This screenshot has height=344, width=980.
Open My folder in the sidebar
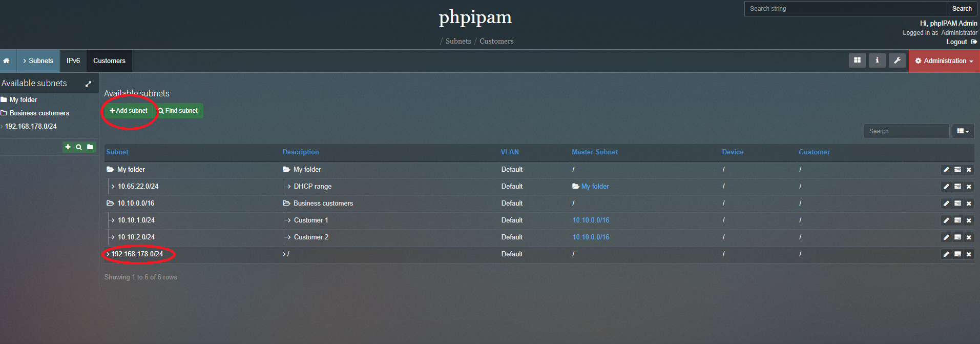pyautogui.click(x=23, y=100)
